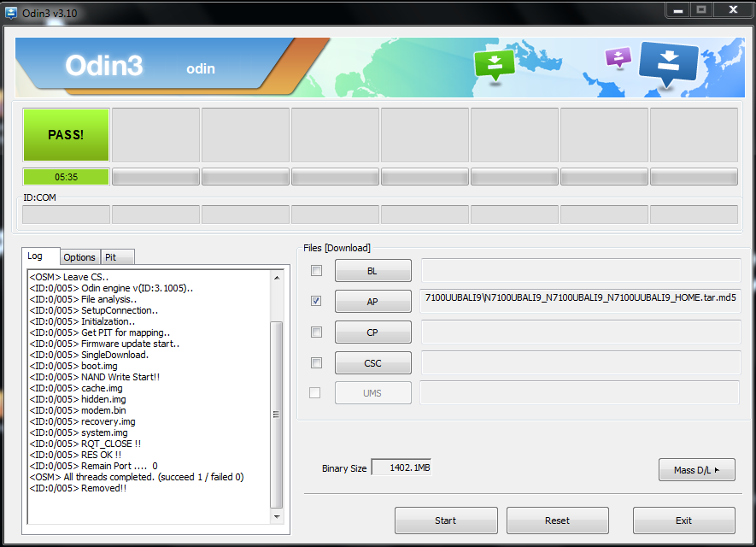
Task: Click the log scrollbar thumb
Action: (x=277, y=415)
